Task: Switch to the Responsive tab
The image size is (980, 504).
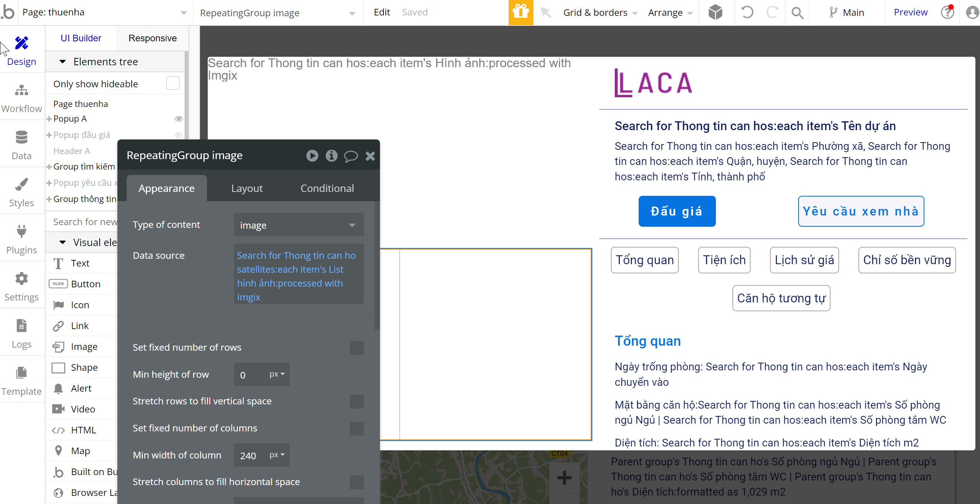Action: pos(153,38)
